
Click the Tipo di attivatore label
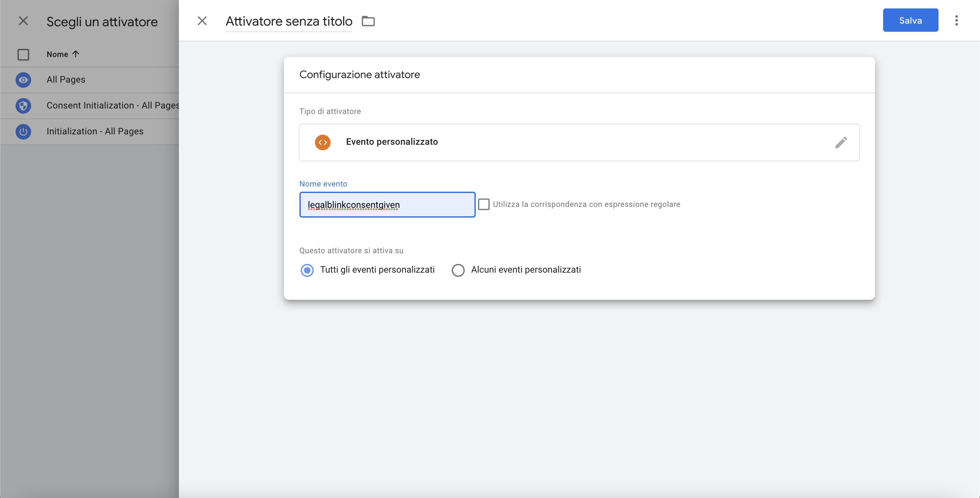click(x=330, y=111)
